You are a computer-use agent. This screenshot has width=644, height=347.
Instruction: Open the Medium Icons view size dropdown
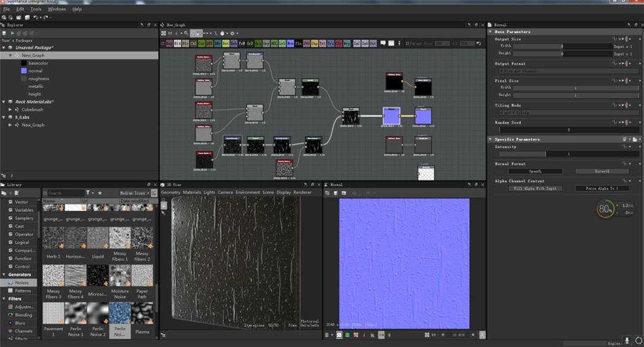[x=134, y=193]
